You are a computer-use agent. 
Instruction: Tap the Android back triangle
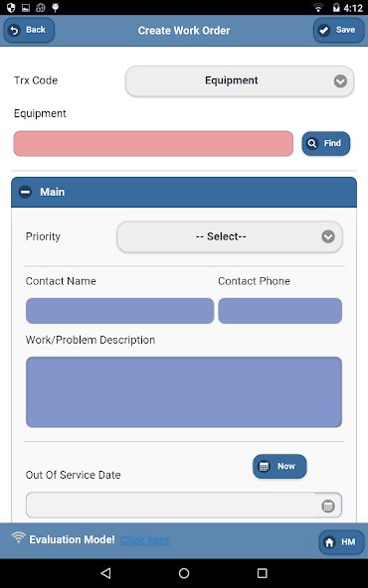point(106,573)
